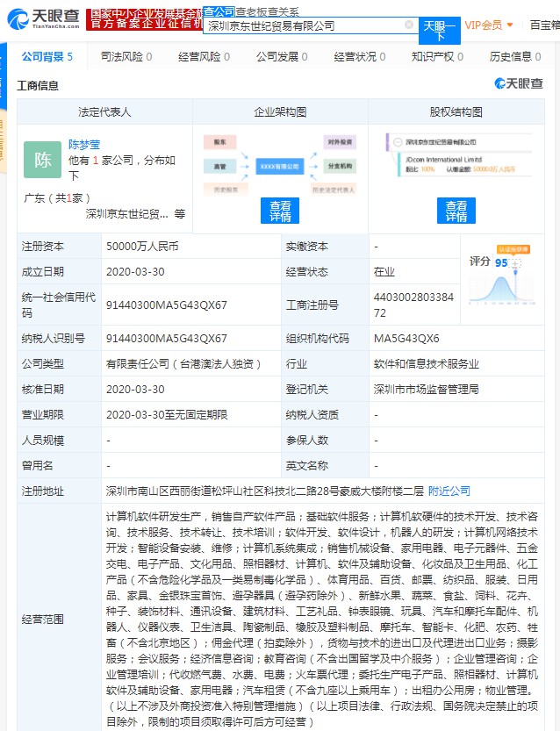Open the 百宝箱 menu item
Image resolution: width=560 pixels, height=731 pixels.
click(x=544, y=25)
